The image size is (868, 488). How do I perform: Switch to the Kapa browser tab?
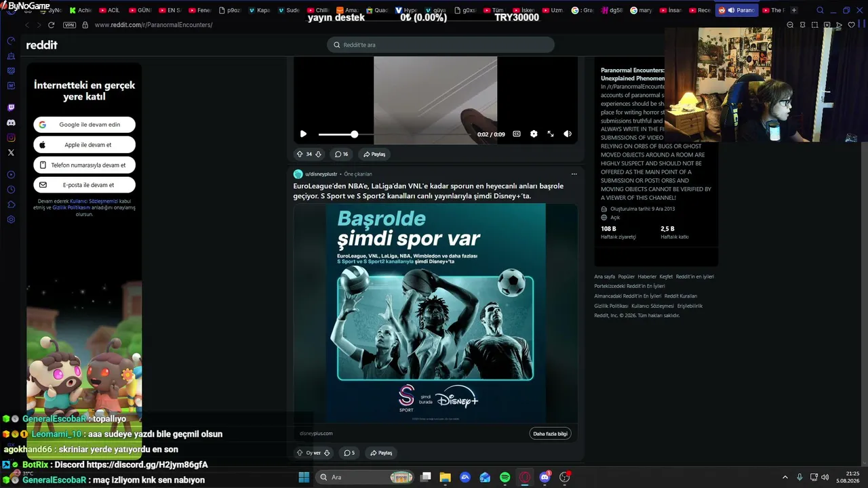tap(258, 10)
